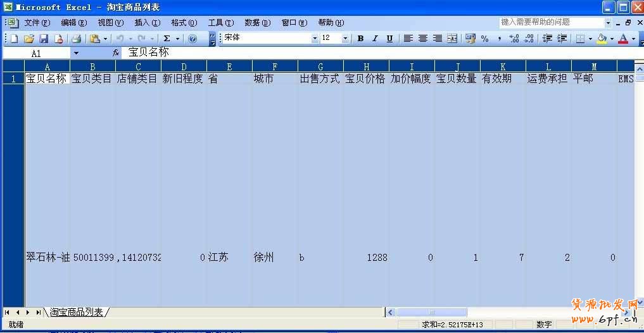Toggle bold formatting

[x=360, y=39]
